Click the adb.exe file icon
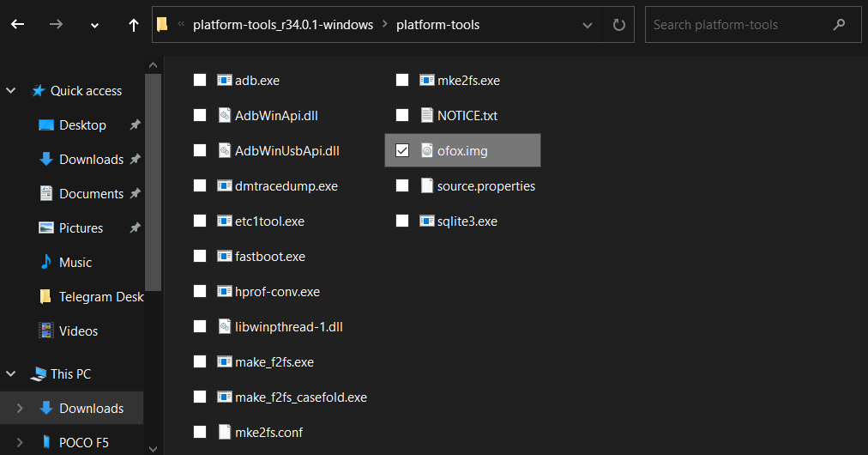The width and height of the screenshot is (868, 455). [225, 80]
